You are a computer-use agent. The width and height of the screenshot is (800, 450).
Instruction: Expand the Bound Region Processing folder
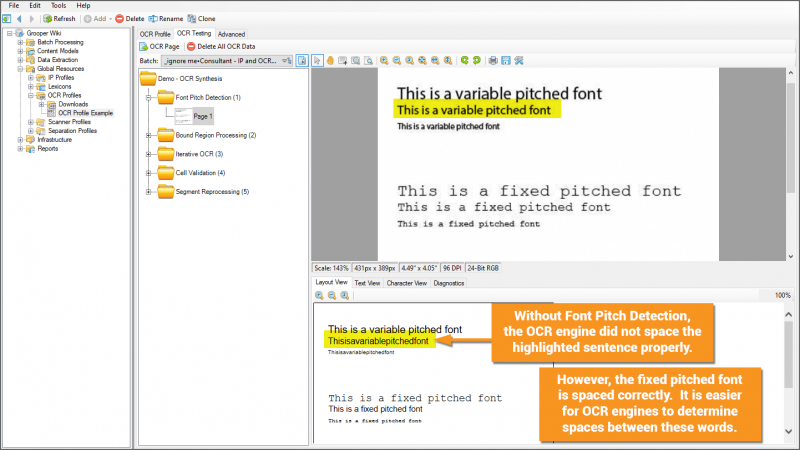tap(148, 135)
